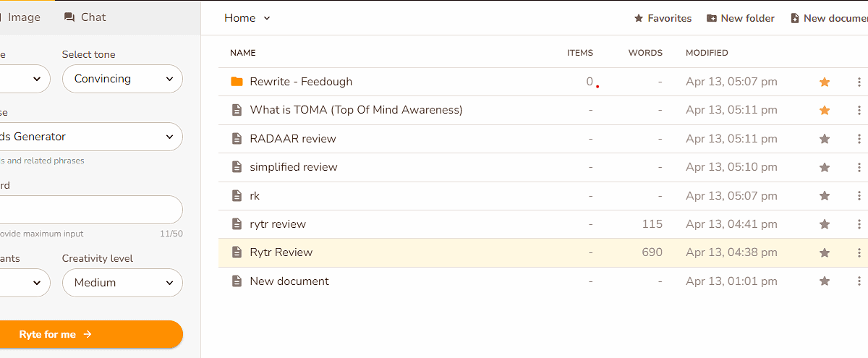
Task: Open the Select tone dropdown
Action: 122,79
